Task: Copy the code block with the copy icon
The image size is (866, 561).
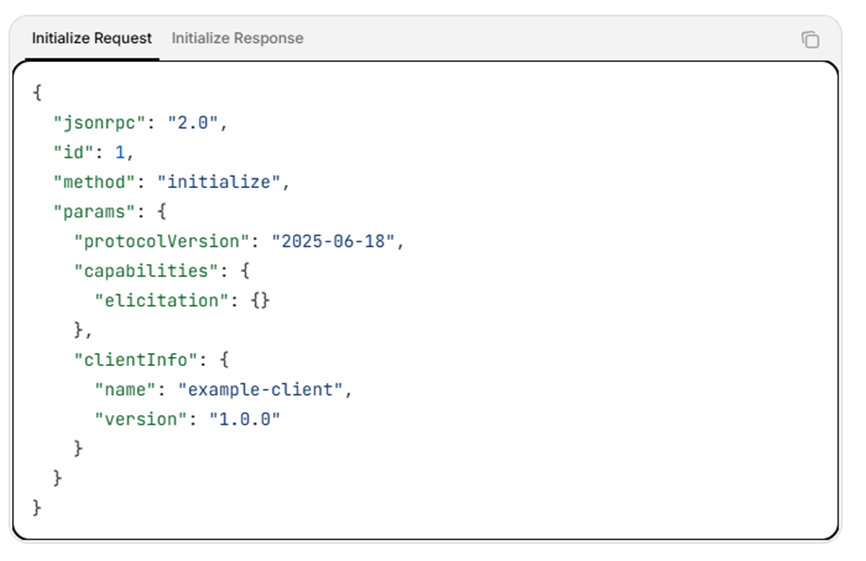Action: point(810,40)
